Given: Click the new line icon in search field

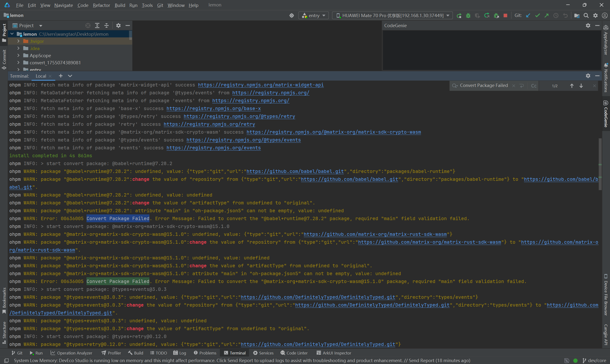Looking at the screenshot, I should tap(522, 86).
